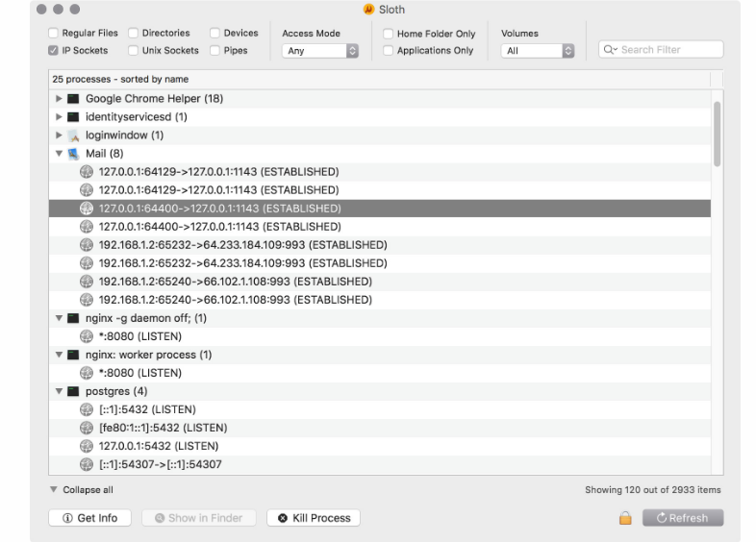Viewport: 756px width, 542px height.
Task: Click the magnifier icon in search filter
Action: (610, 50)
